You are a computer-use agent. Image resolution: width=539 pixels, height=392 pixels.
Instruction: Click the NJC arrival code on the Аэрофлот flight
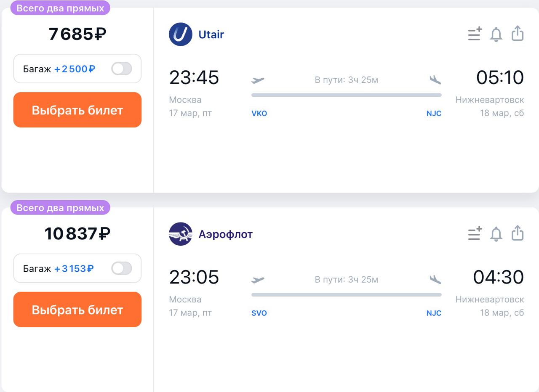(434, 313)
